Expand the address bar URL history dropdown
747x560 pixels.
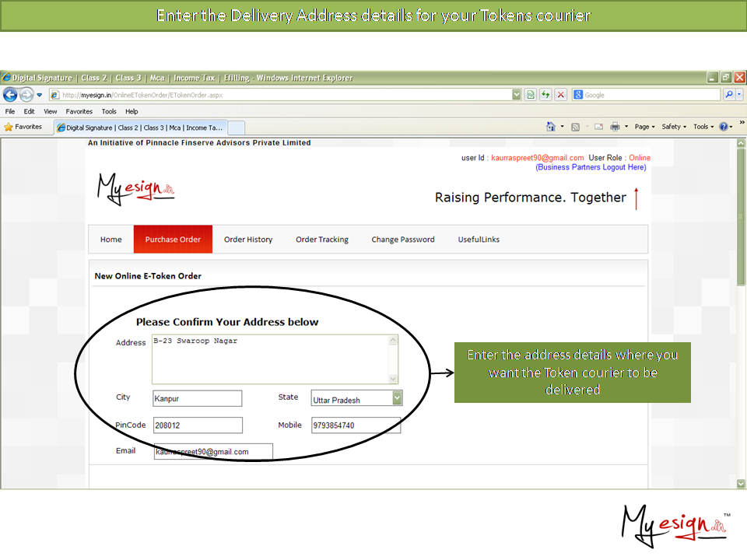517,95
